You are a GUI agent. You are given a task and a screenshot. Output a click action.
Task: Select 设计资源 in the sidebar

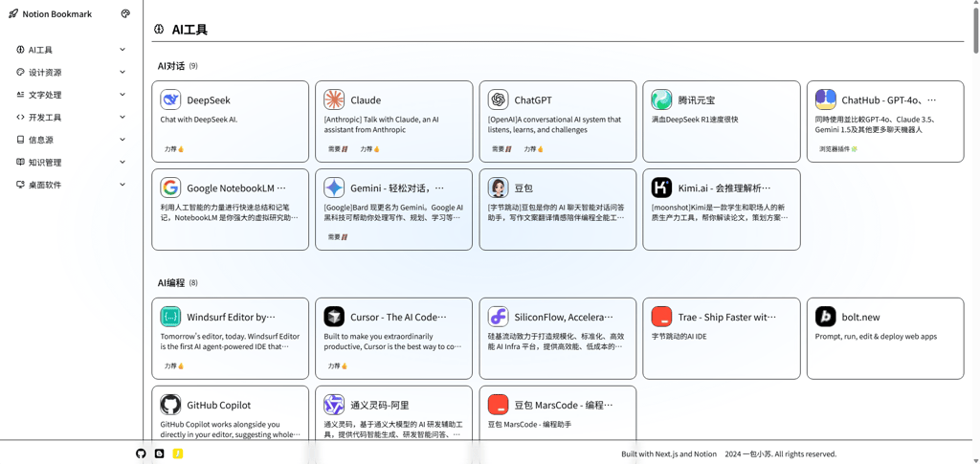point(45,73)
